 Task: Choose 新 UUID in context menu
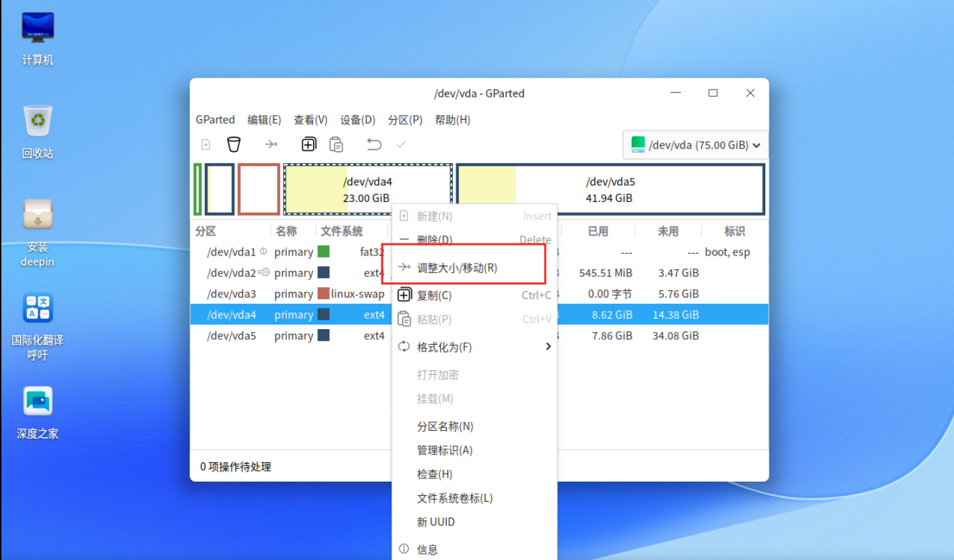click(474, 522)
